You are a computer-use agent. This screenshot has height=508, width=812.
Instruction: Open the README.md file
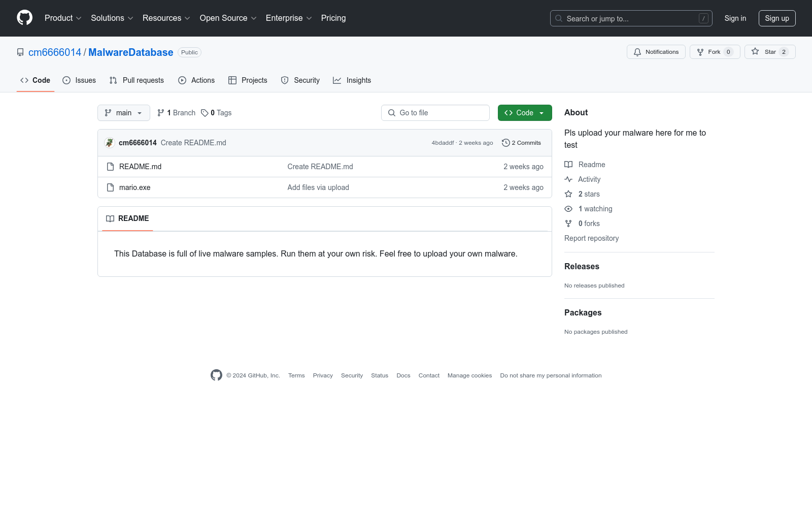(x=141, y=167)
